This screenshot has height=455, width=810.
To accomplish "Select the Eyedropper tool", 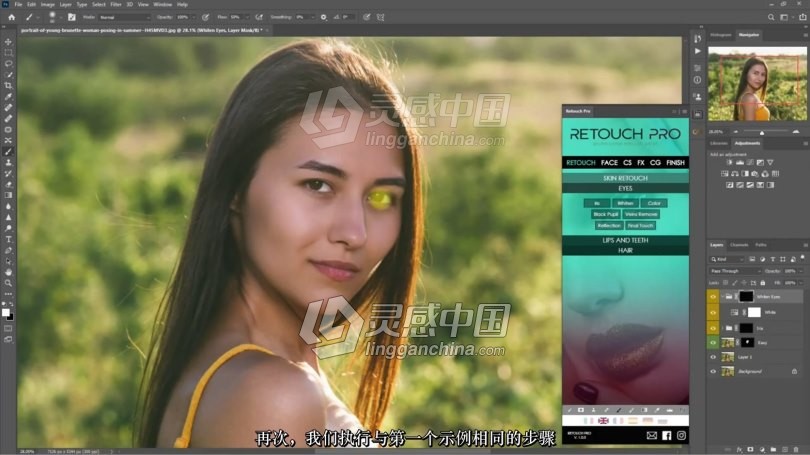I will [8, 97].
